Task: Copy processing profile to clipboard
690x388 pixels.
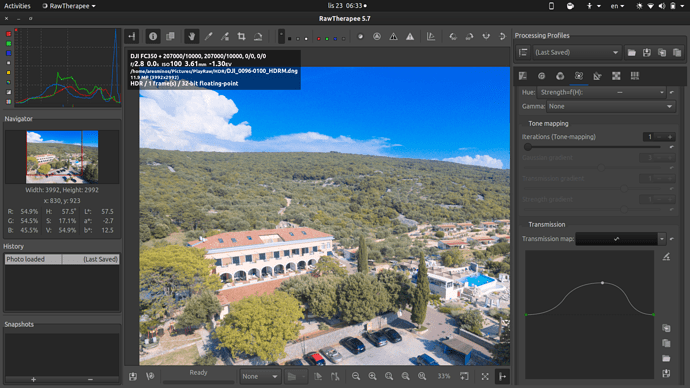Action: pyautogui.click(x=662, y=52)
